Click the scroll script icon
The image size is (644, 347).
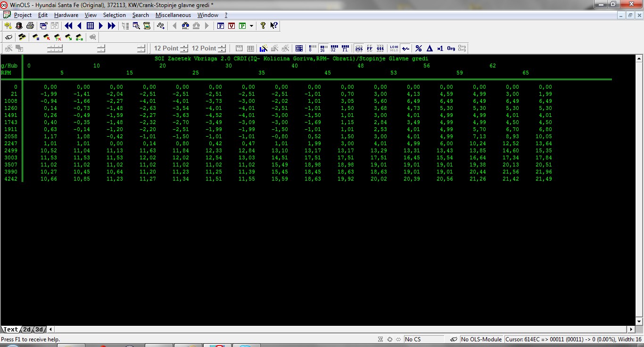(147, 26)
